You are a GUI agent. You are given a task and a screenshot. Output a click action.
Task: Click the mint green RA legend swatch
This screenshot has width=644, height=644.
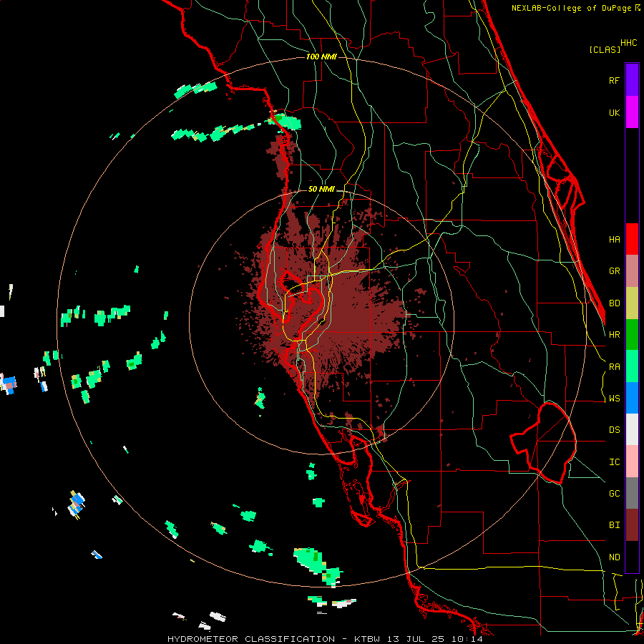pyautogui.click(x=632, y=366)
